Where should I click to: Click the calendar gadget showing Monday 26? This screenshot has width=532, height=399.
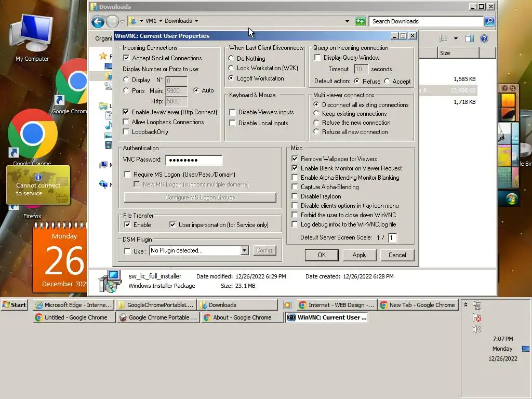pos(60,258)
